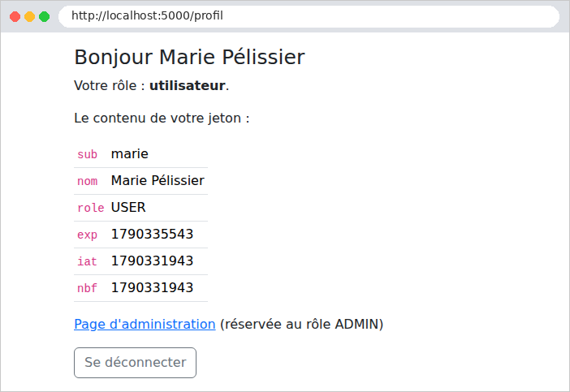Click the nom claim label
Image resolution: width=570 pixels, height=392 pixels.
click(87, 181)
